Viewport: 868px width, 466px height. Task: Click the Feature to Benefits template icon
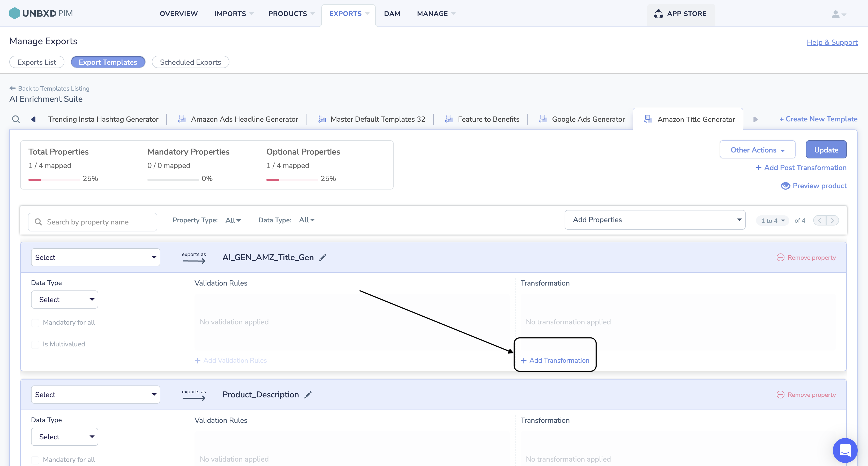pyautogui.click(x=449, y=119)
